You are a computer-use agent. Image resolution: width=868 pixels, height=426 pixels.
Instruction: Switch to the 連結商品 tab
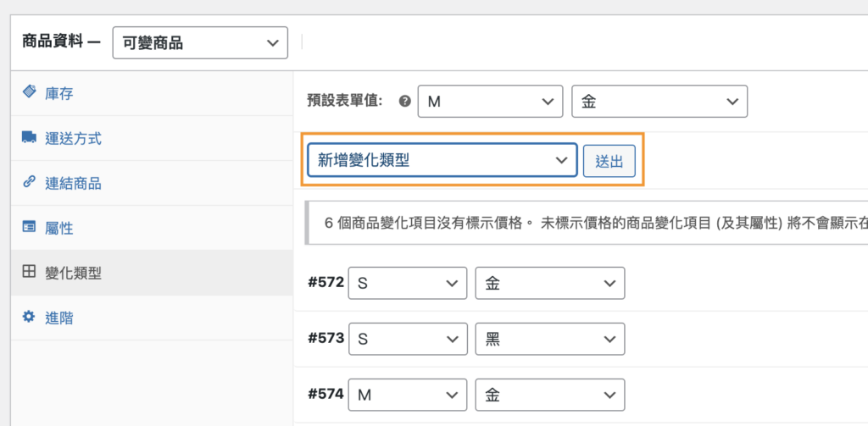tap(152, 183)
